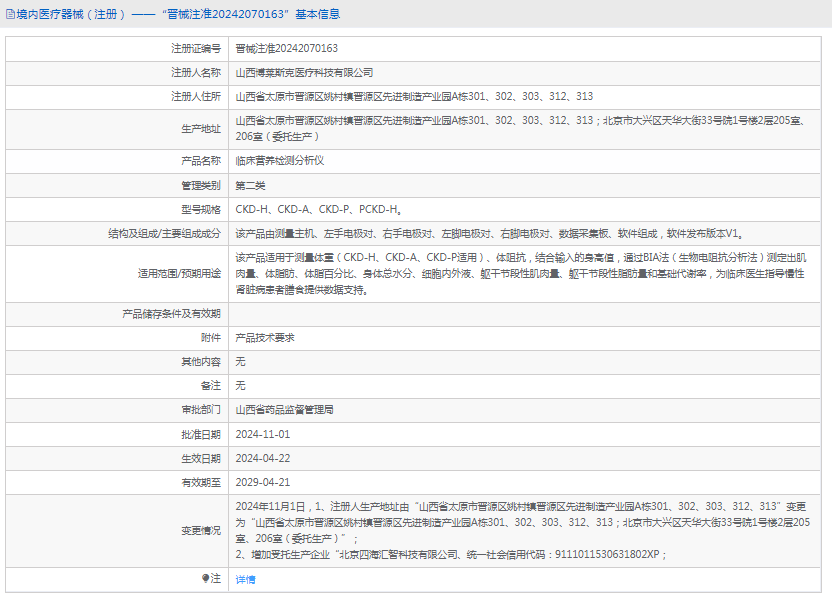
Task: Select registrant name 山西博莱斯克医疗科技有限公司
Action: [304, 72]
